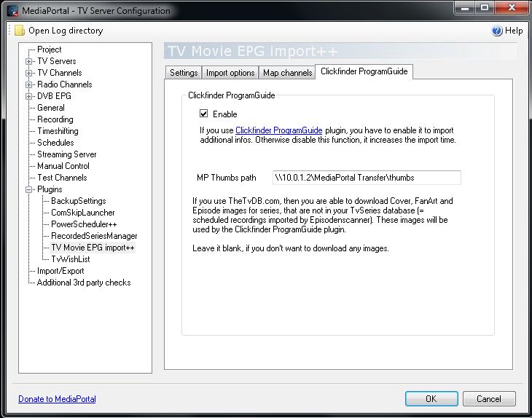The width and height of the screenshot is (532, 418).
Task: Click the Cancel button
Action: (489, 398)
